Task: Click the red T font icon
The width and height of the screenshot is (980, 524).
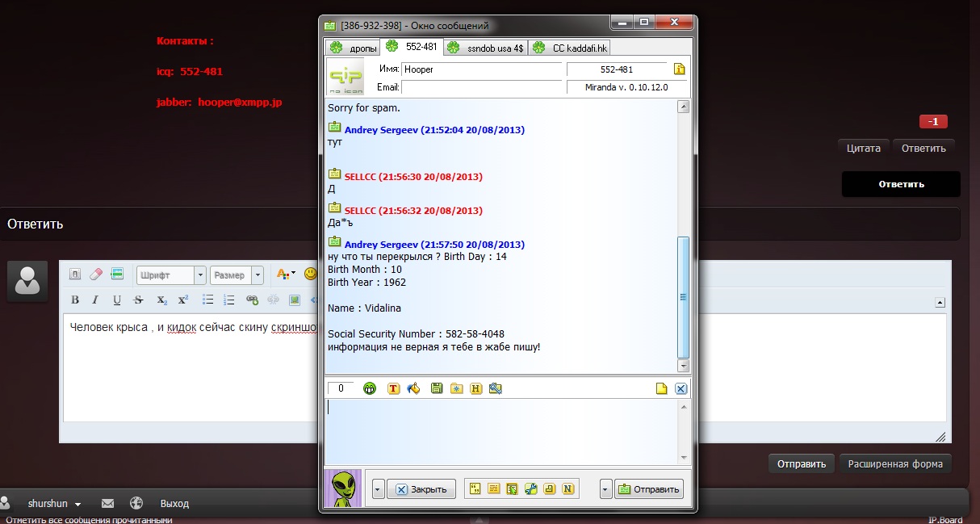Action: click(x=394, y=388)
